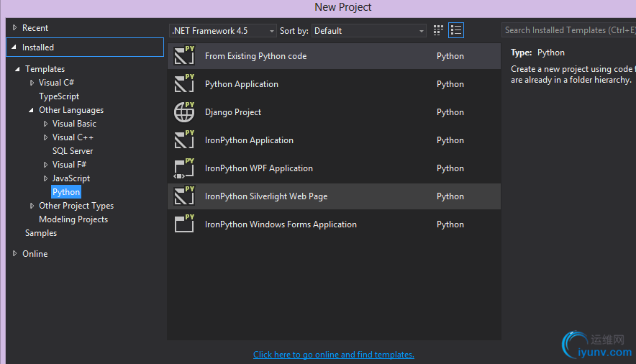The height and width of the screenshot is (364, 636).
Task: Click the IronPython WPF Application icon
Action: coord(184,168)
